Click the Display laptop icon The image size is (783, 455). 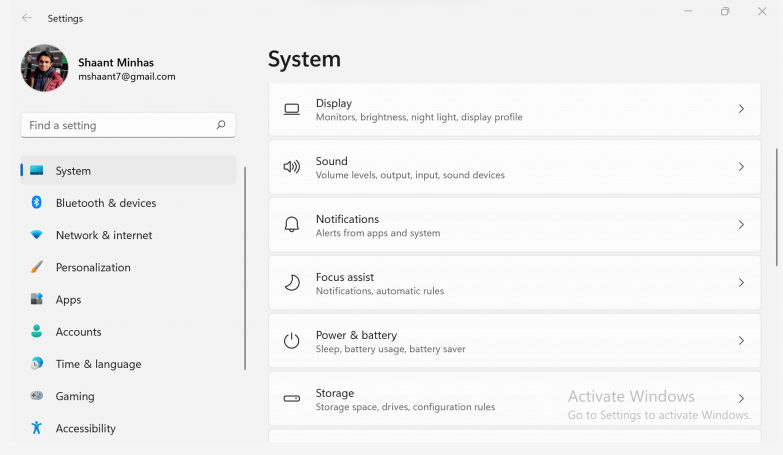[292, 109]
